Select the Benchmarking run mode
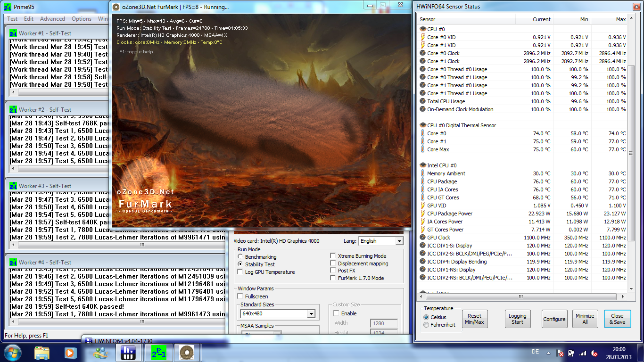This screenshot has height=362, width=644. pyautogui.click(x=240, y=257)
